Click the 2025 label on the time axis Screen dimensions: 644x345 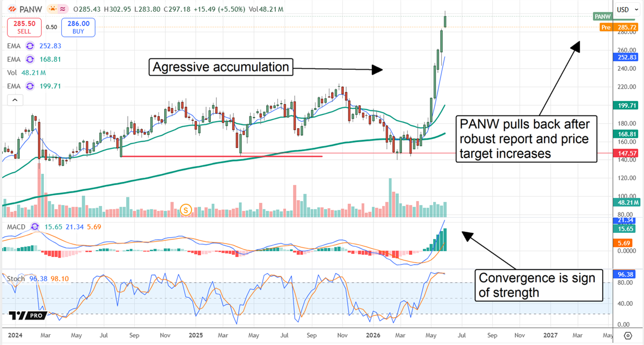(196, 335)
